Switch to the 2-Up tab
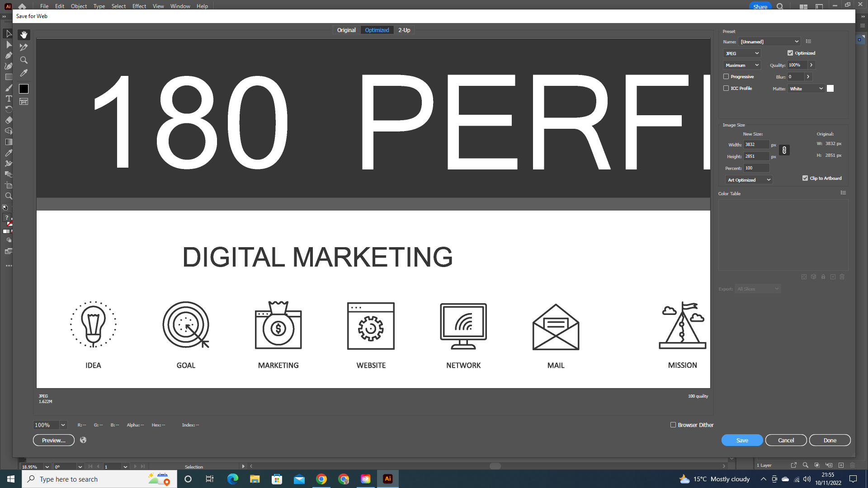The height and width of the screenshot is (488, 868). click(404, 30)
